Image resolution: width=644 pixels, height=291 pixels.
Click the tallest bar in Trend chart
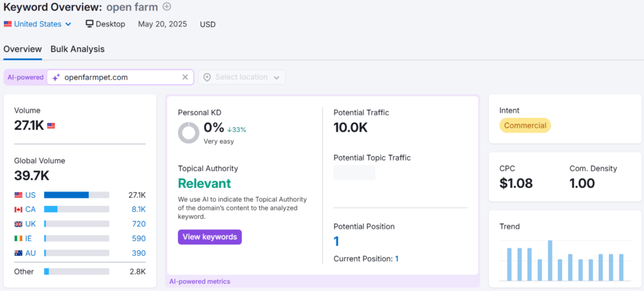[550, 261]
